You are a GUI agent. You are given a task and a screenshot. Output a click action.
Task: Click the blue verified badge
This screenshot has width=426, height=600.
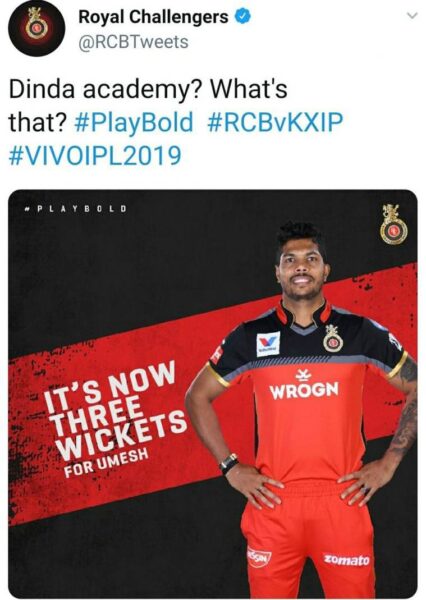243,17
